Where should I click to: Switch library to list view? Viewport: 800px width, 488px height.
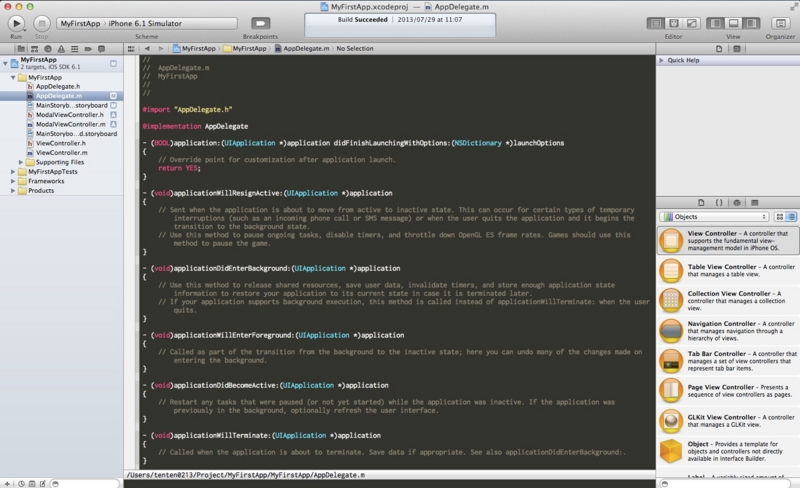[791, 217]
